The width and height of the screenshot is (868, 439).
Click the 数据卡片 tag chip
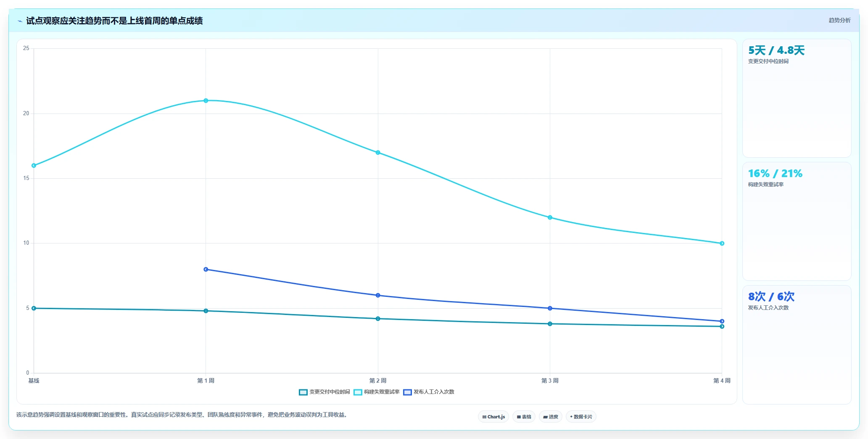pos(581,417)
